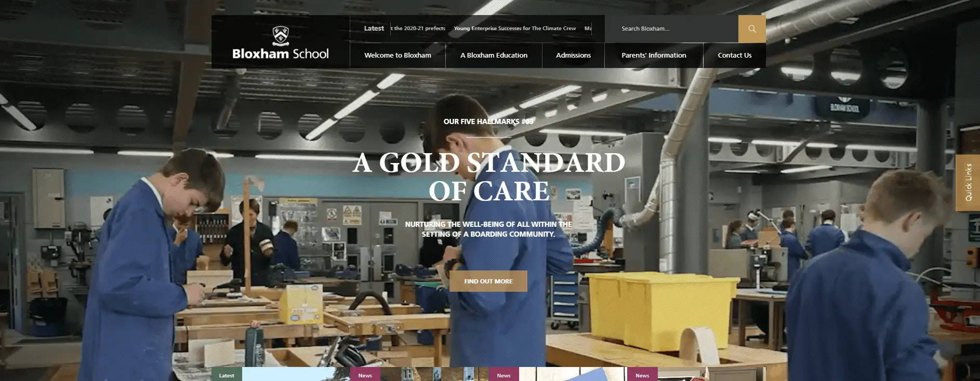
Task: Click the Our Five Hallmarks #03 caption
Action: pyautogui.click(x=488, y=121)
